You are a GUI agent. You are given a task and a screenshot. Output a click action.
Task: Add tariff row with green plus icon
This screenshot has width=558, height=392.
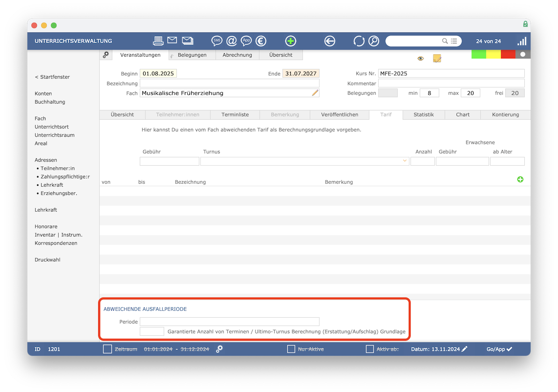520,179
